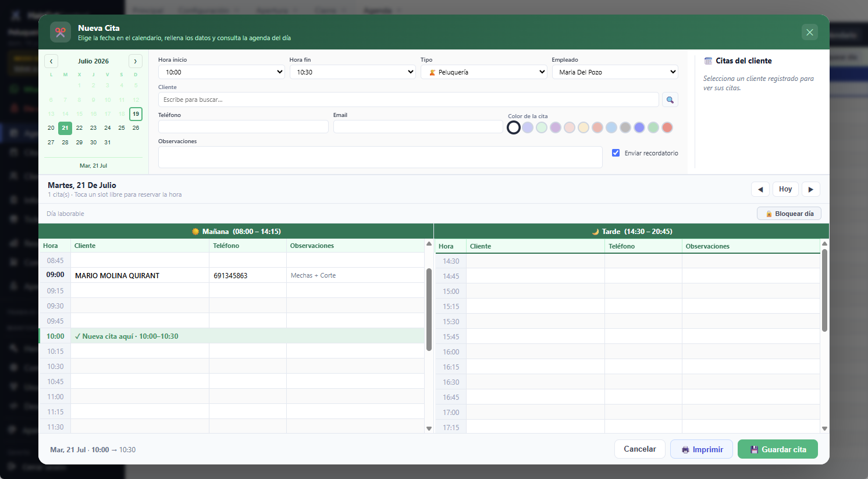Click morning table scroll-down arrow
The width and height of the screenshot is (868, 479).
coord(429,428)
